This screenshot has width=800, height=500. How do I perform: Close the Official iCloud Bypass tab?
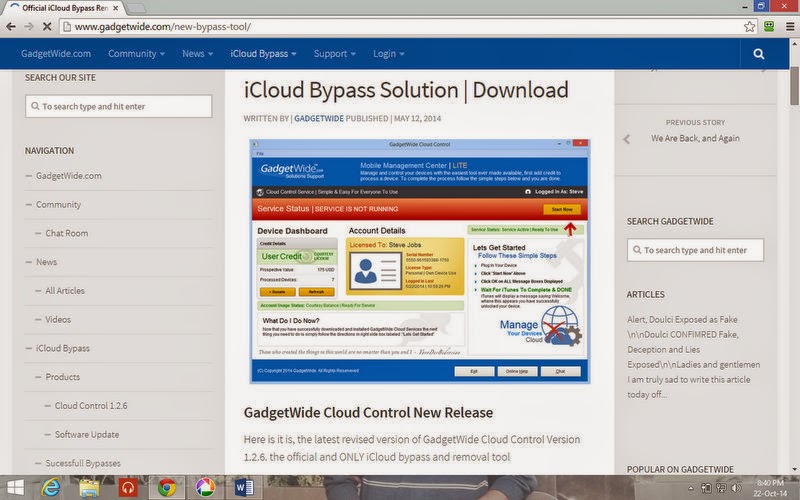115,8
